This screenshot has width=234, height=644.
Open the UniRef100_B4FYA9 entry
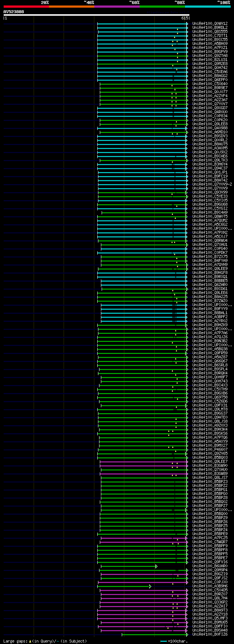pyautogui.click(x=210, y=261)
